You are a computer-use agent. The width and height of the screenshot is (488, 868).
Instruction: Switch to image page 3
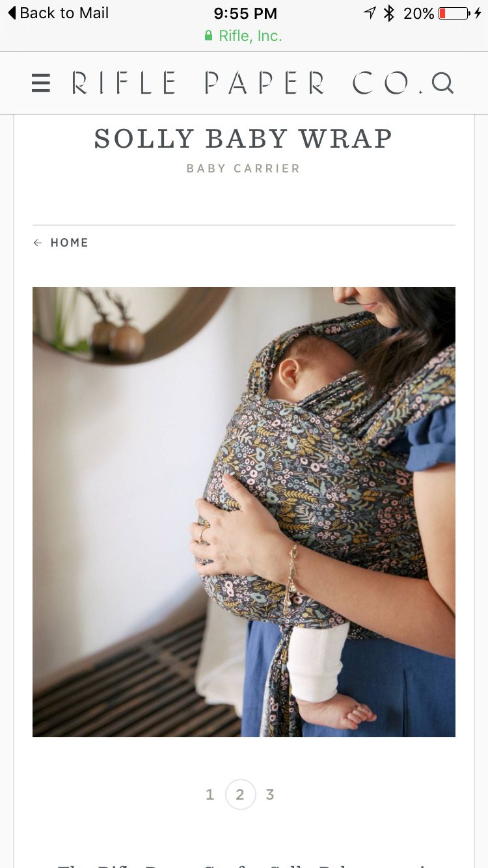tap(269, 794)
